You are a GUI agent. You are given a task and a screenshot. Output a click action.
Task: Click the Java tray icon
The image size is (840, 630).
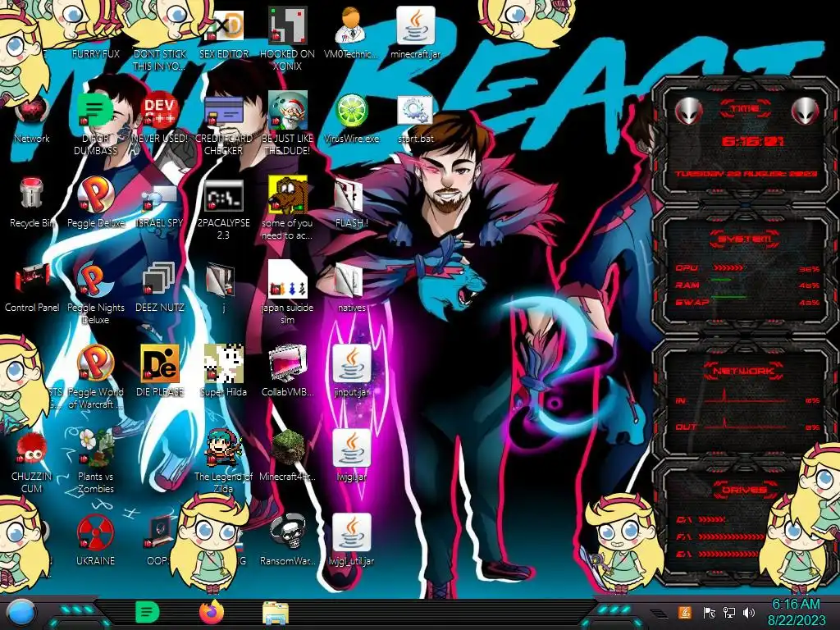[684, 612]
